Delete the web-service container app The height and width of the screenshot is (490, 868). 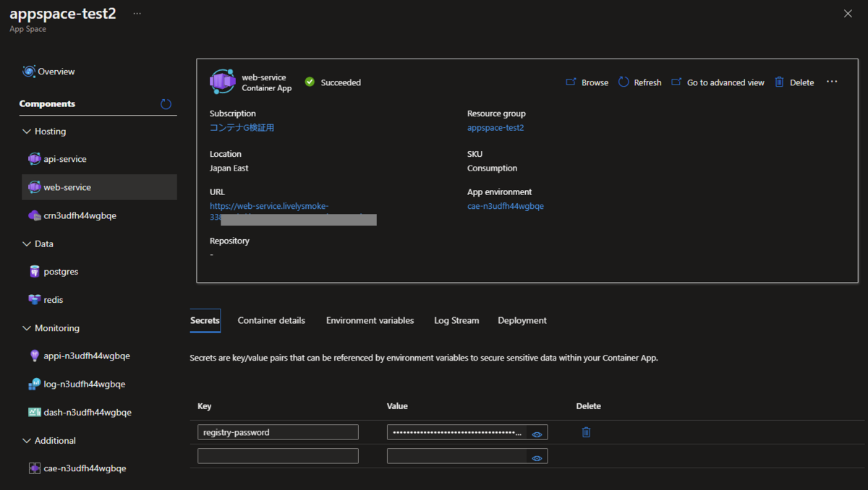point(794,82)
